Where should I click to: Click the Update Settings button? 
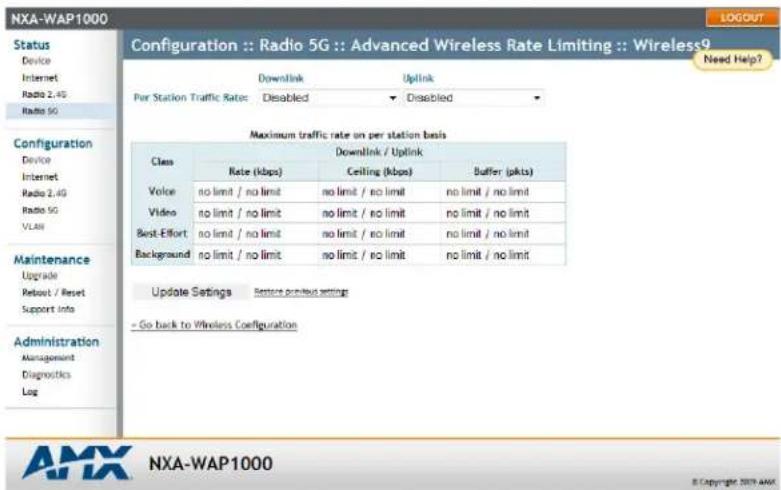pyautogui.click(x=191, y=292)
